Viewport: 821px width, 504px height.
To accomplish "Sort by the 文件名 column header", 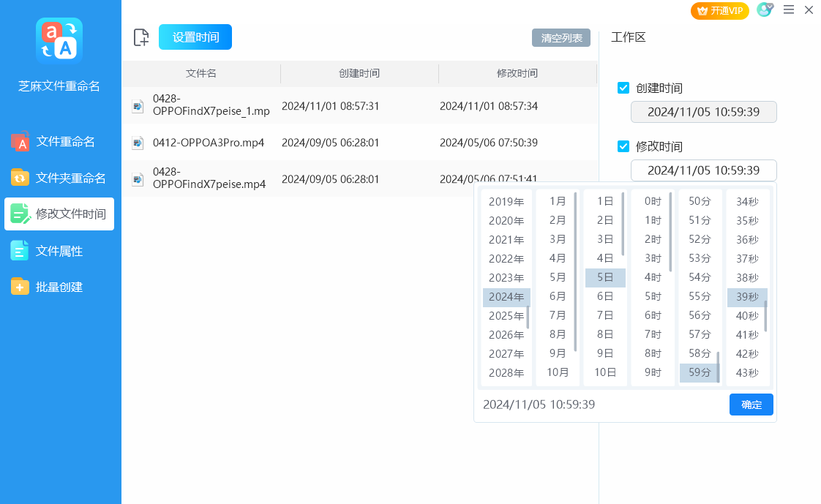I will coord(201,74).
